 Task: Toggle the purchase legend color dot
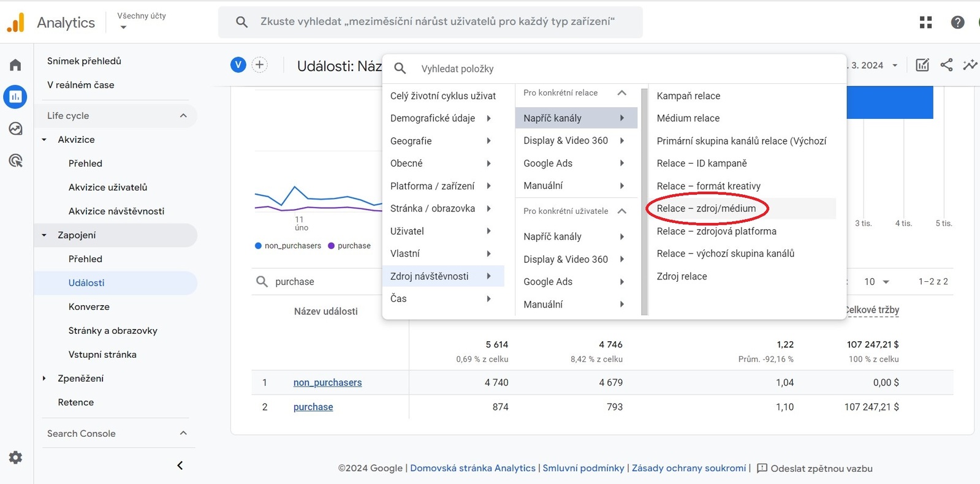332,246
